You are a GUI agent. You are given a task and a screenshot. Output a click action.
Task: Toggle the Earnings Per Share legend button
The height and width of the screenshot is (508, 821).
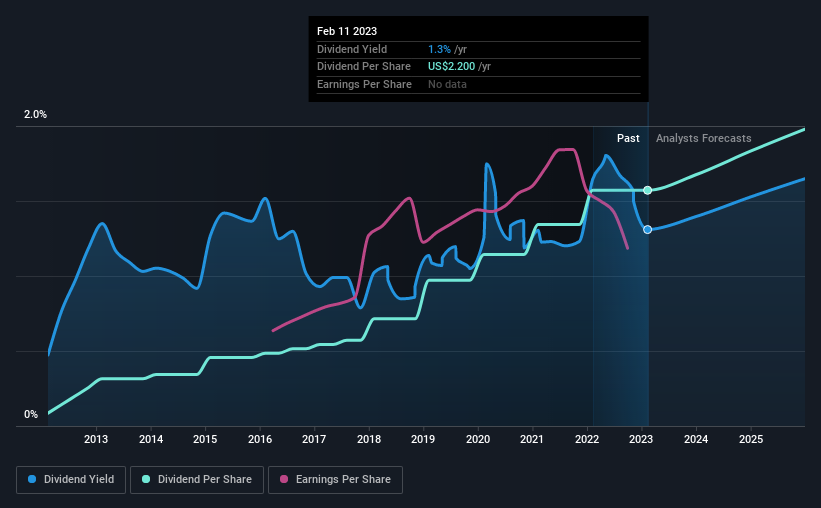pyautogui.click(x=335, y=480)
